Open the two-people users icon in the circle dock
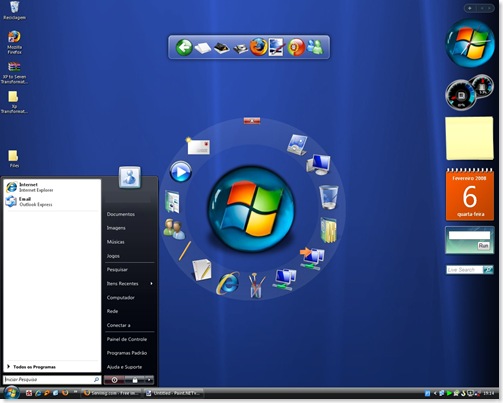The width and height of the screenshot is (503, 403). 174,229
